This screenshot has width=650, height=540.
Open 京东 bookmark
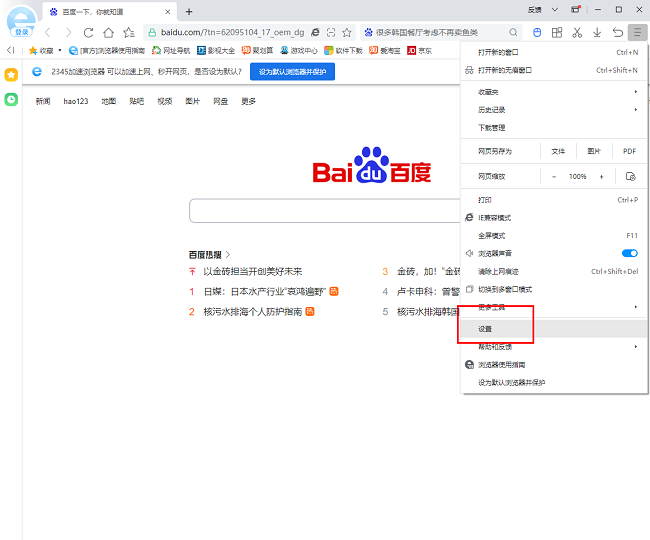pos(420,50)
